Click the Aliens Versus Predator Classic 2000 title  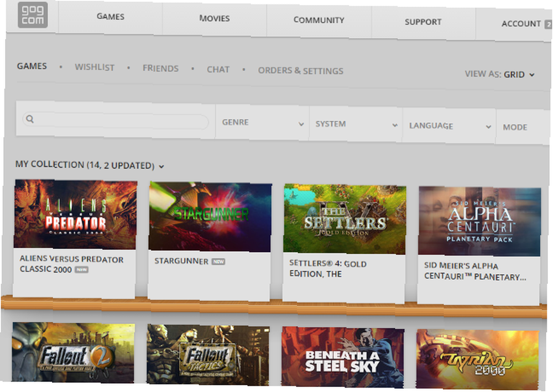pyautogui.click(x=71, y=264)
